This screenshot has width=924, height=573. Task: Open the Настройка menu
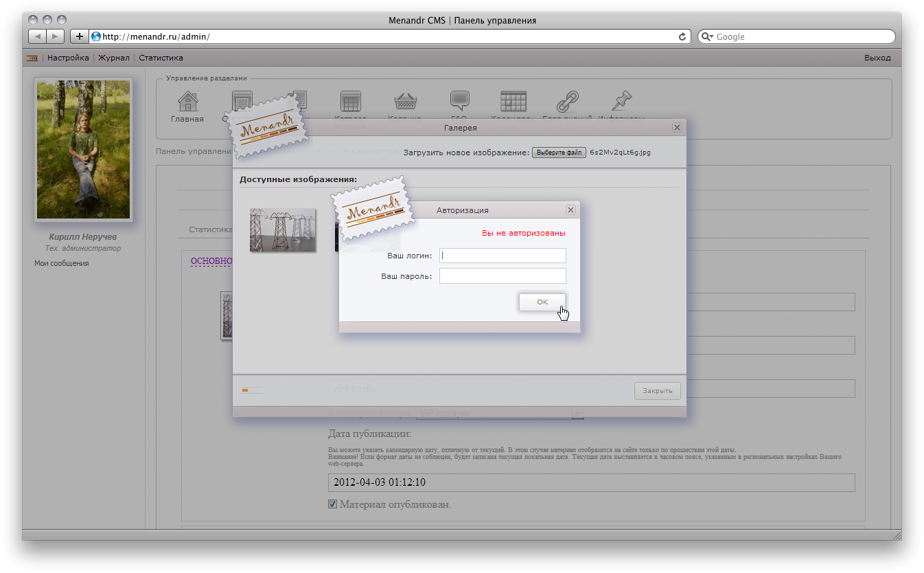click(68, 58)
